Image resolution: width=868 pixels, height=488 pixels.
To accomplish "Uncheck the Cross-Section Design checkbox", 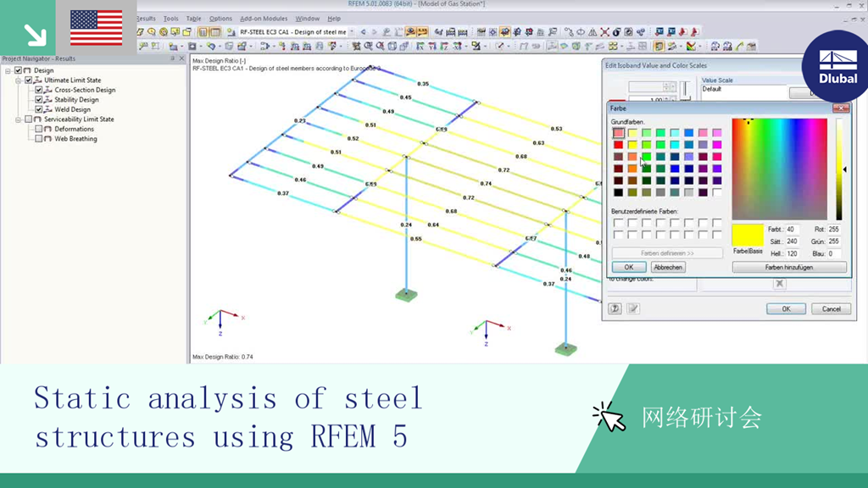I will 39,90.
